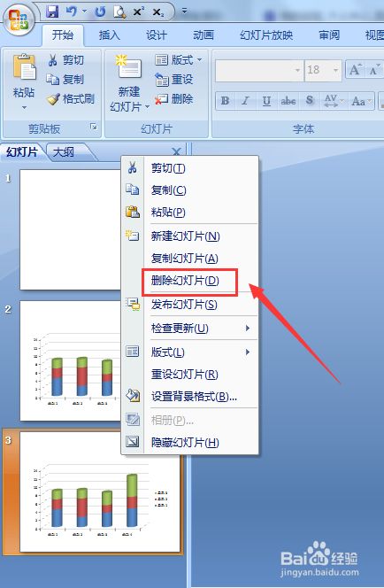Choose Format Background 设置背景格式(B) in context menu

189,397
